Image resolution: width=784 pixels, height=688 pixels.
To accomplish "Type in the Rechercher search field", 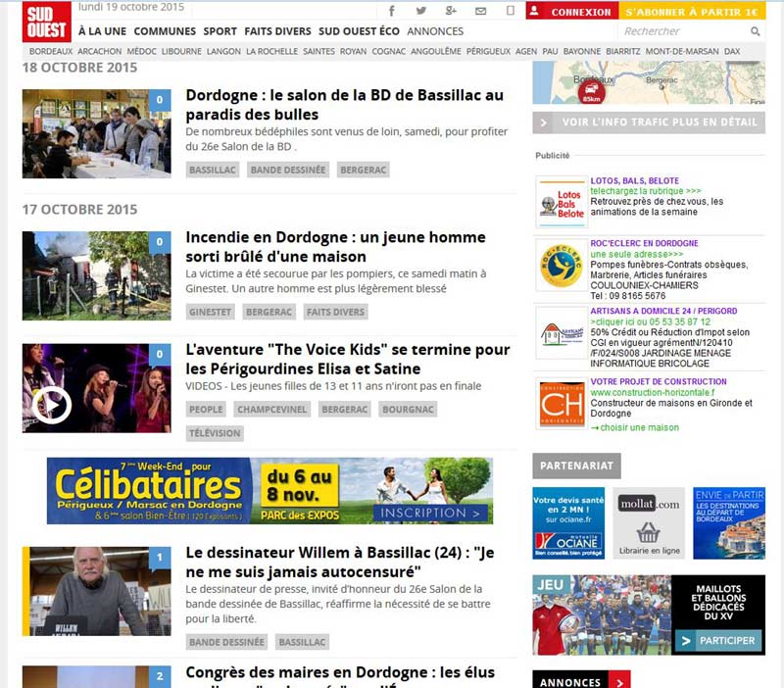I will pos(681,31).
